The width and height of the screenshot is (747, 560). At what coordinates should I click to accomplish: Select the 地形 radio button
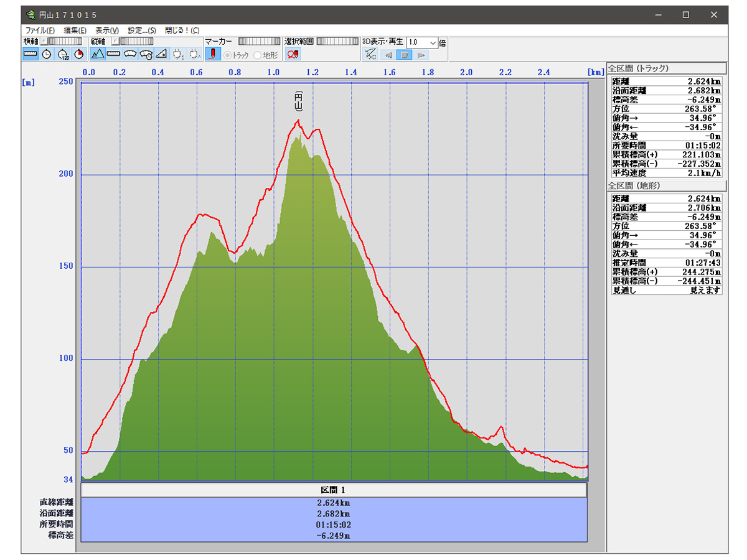click(x=258, y=55)
